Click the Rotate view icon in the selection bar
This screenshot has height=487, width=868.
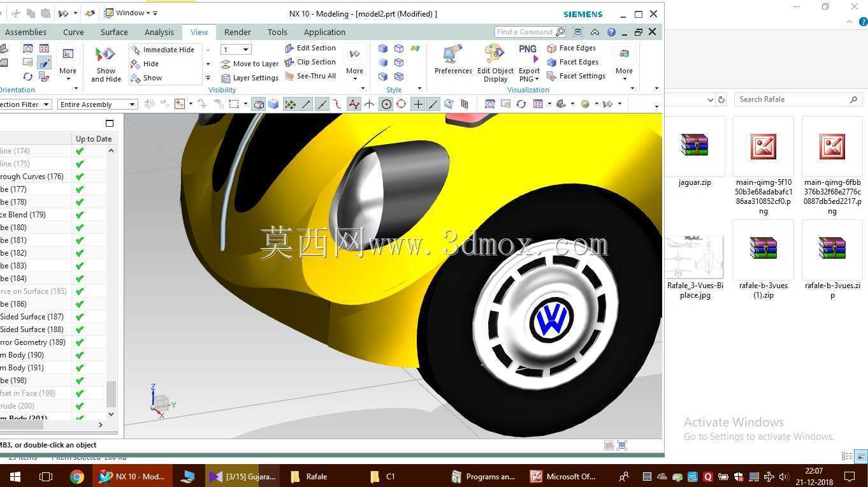coord(521,105)
